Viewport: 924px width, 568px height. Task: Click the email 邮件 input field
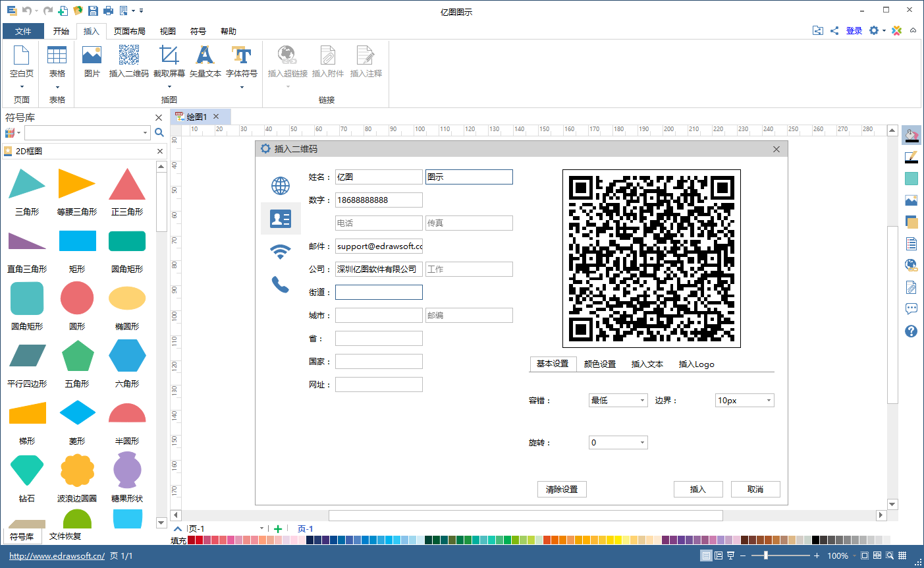pyautogui.click(x=379, y=246)
